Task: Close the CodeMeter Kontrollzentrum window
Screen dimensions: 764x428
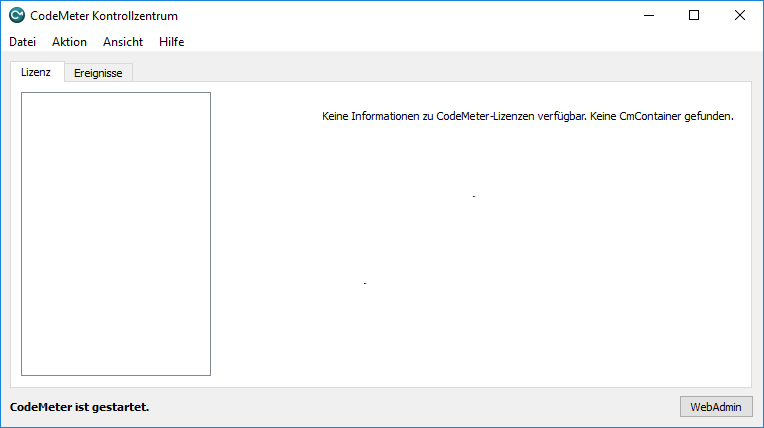Action: tap(740, 16)
